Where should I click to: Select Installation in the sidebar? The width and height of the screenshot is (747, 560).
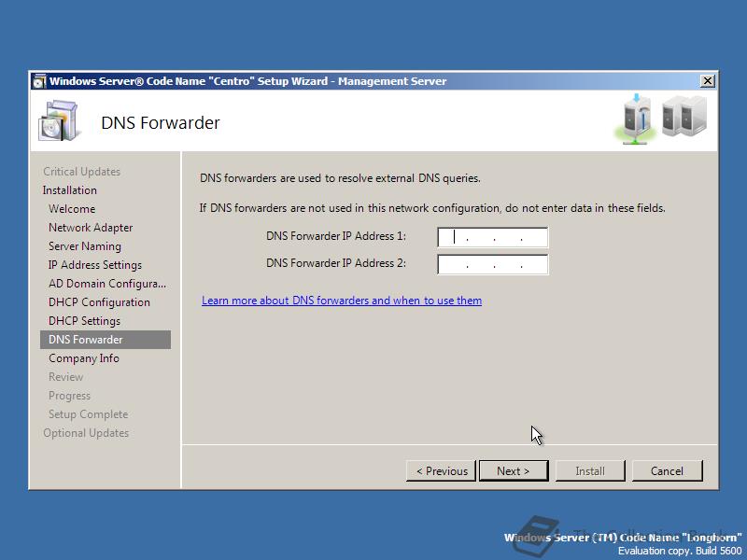[x=69, y=190]
